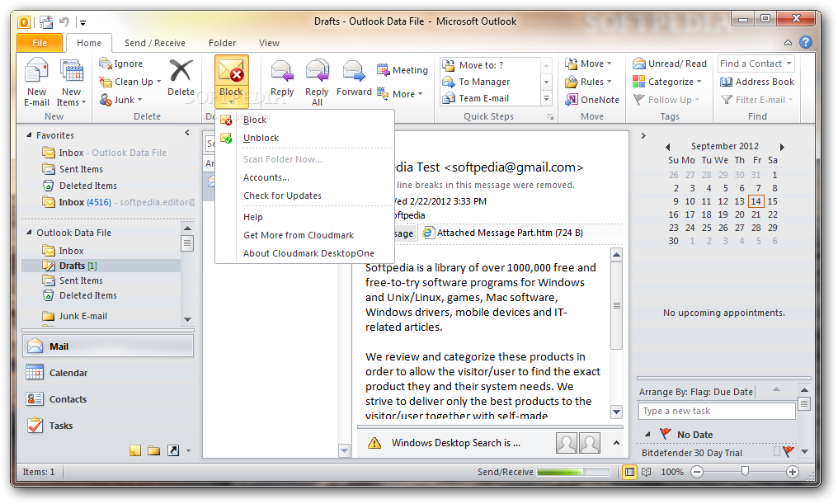Switch to the Folder tab
This screenshot has height=504, width=838.
(x=223, y=43)
